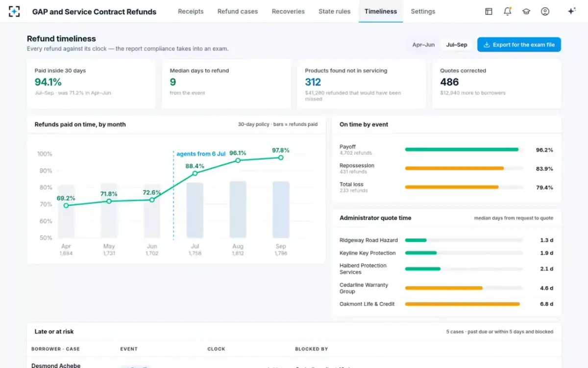Click the Payoff progress bar
Image resolution: width=588 pixels, height=368 pixels.
(464, 150)
